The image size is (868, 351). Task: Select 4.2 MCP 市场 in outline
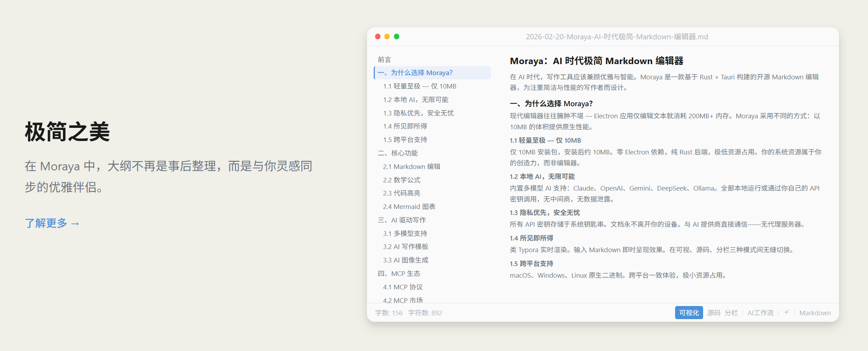(x=403, y=300)
